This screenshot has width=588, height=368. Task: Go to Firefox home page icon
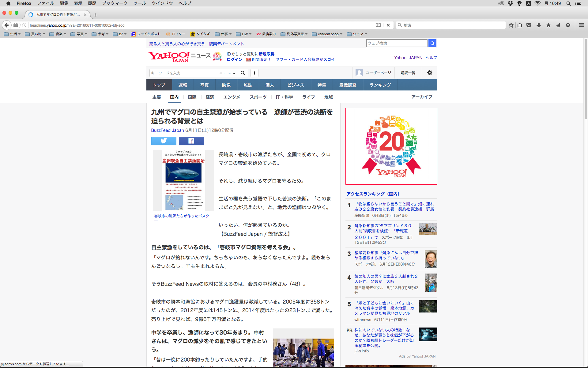tap(548, 25)
